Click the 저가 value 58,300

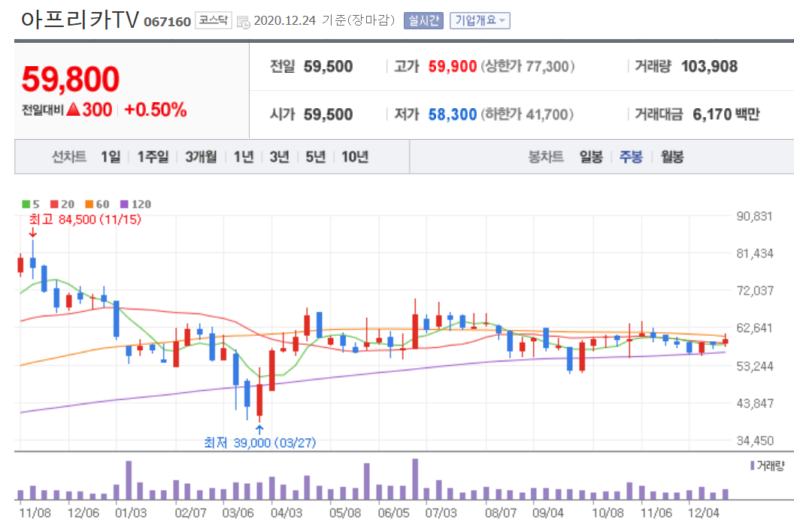452,114
